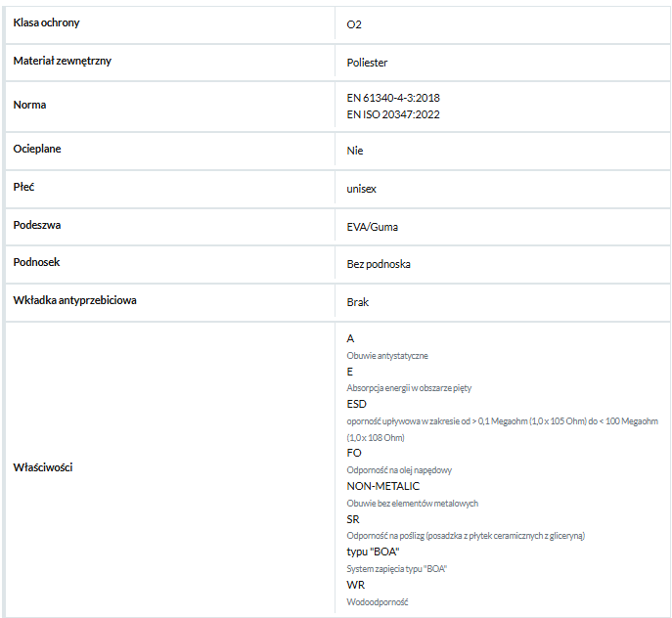
Task: Click the typu "BOA" property heading
Action: [374, 552]
